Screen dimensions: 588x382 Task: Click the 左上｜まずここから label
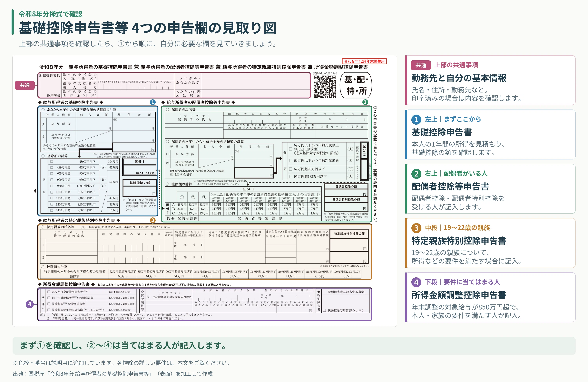click(x=453, y=119)
